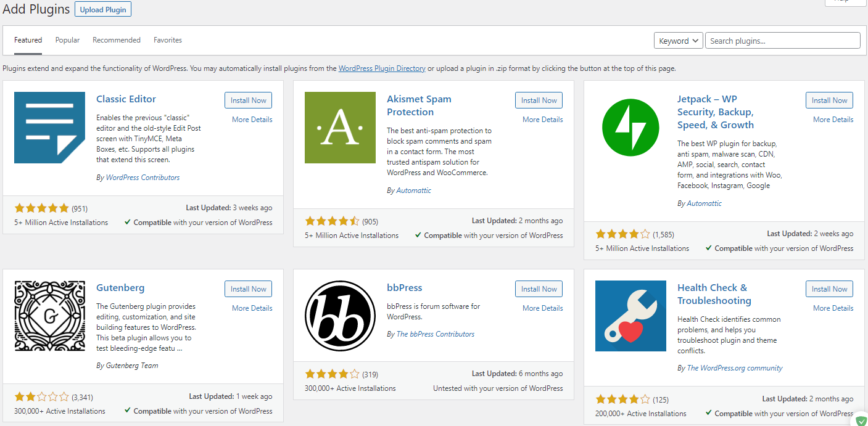
Task: Switch to the Featured tab
Action: coord(28,40)
